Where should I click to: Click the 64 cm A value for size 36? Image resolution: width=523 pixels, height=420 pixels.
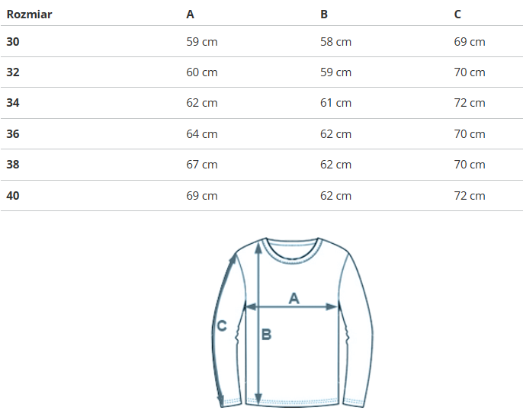click(x=202, y=134)
